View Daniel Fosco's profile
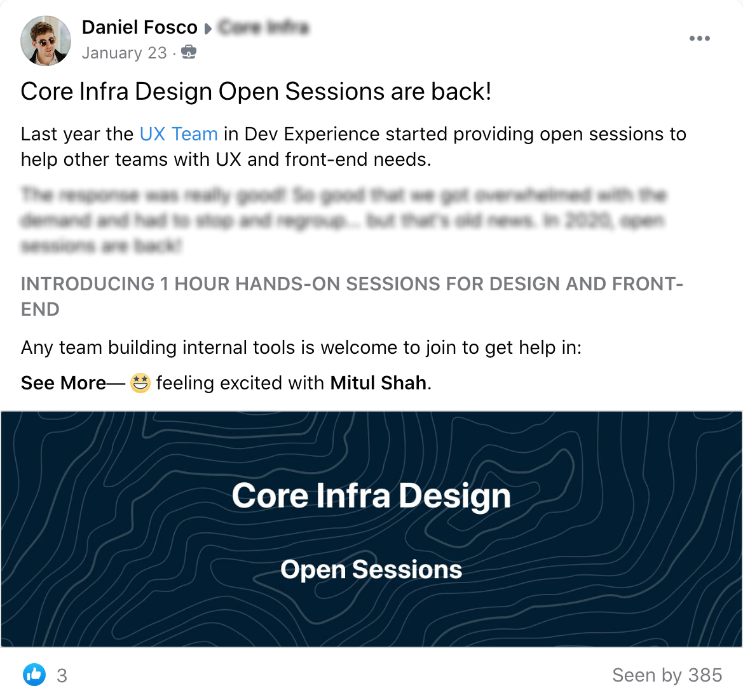Image resolution: width=743 pixels, height=700 pixels. (139, 27)
